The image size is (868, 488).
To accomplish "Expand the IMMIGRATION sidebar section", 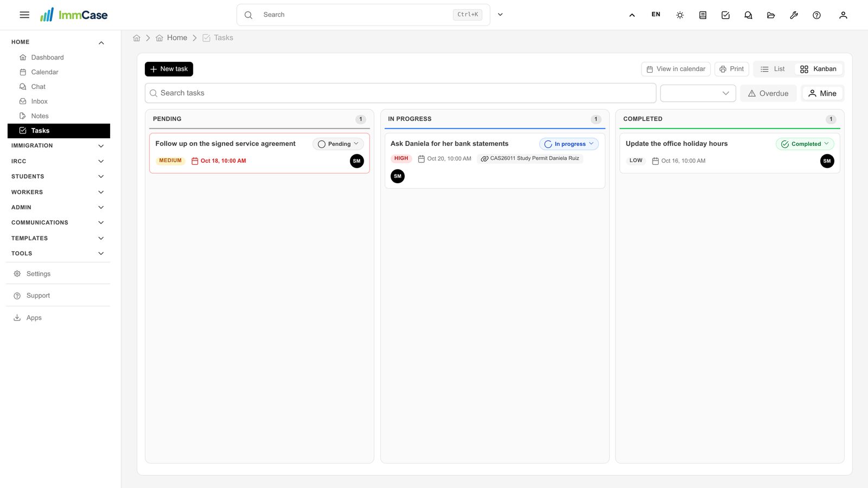I will tap(59, 146).
